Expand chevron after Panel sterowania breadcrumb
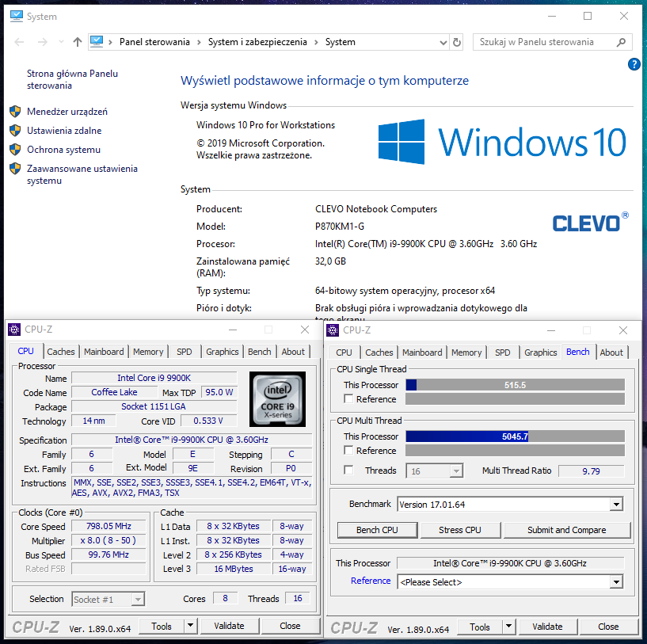The height and width of the screenshot is (644, 647). tap(199, 42)
